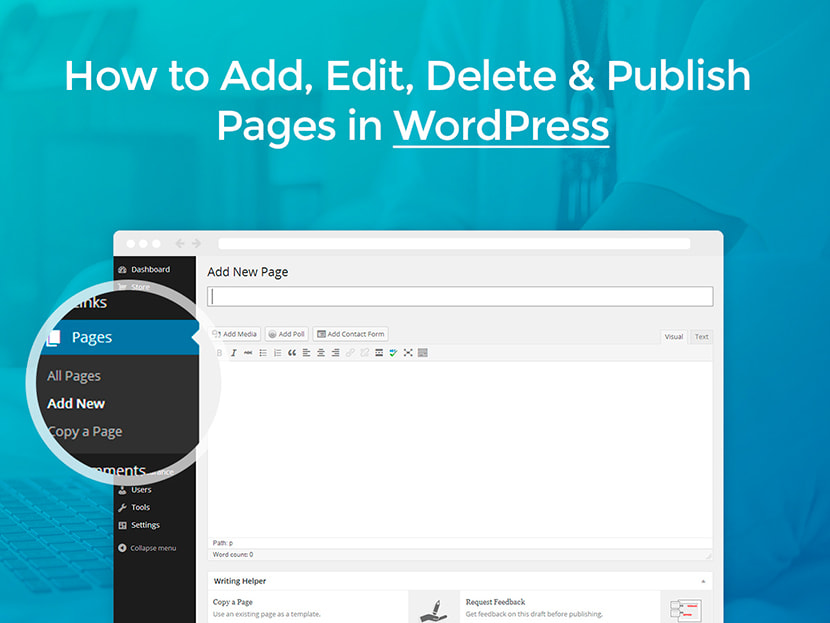Open All Pages in the sidebar
The height and width of the screenshot is (623, 830).
74,376
